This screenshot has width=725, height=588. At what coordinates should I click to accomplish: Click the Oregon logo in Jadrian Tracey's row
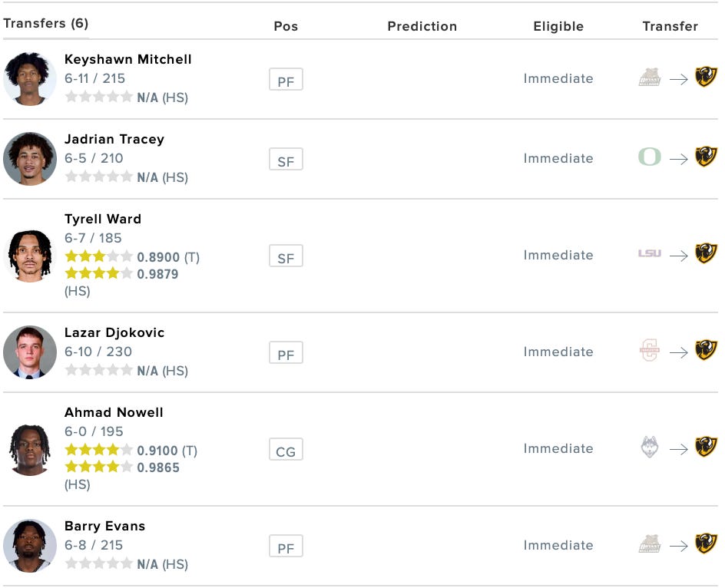pyautogui.click(x=649, y=157)
